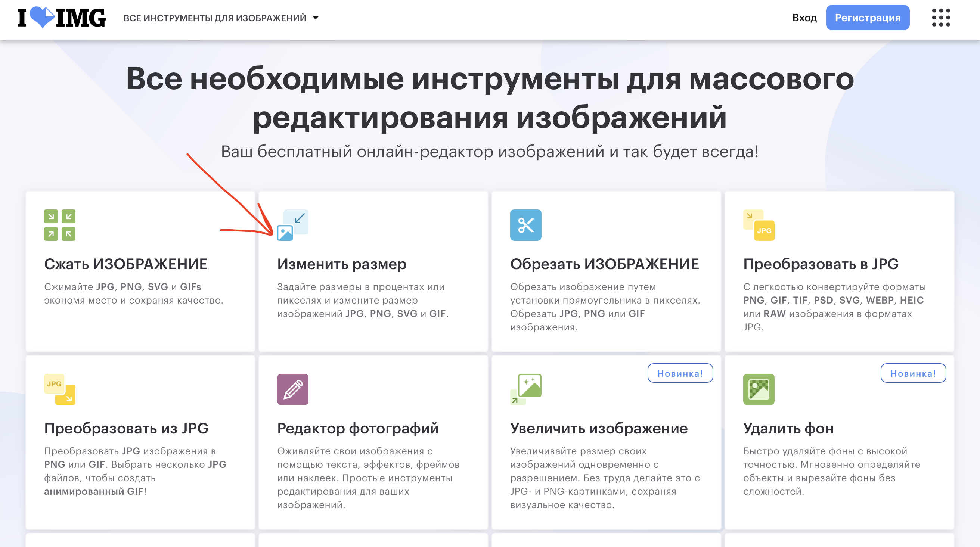Click the Новинка! badge on Увеличить изображение
Viewport: 980px width, 547px height.
tap(680, 373)
